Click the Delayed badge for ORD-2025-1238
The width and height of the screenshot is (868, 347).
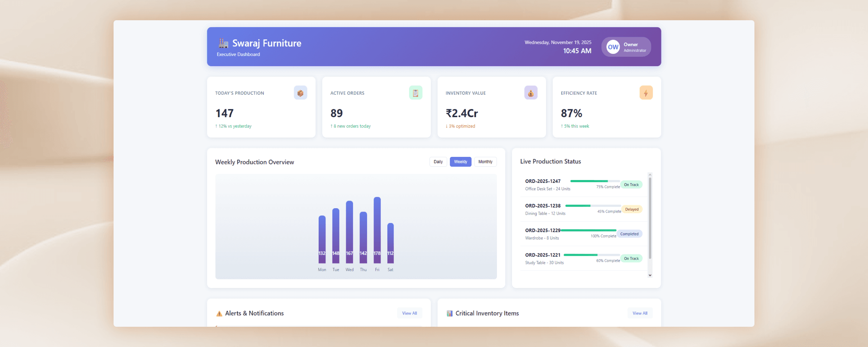tap(632, 209)
